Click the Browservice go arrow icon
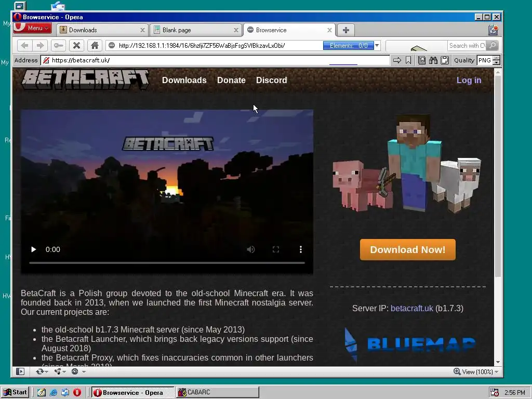 point(397,60)
